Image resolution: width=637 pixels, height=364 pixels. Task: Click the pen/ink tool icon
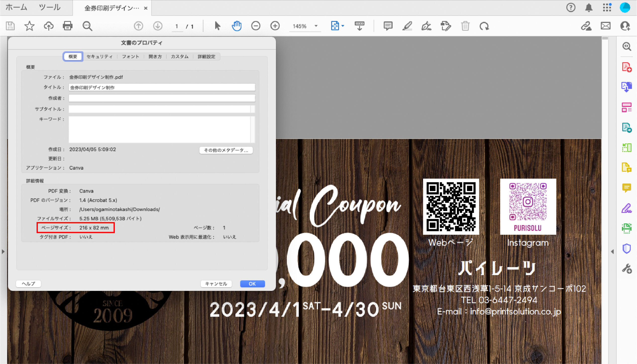click(x=426, y=26)
